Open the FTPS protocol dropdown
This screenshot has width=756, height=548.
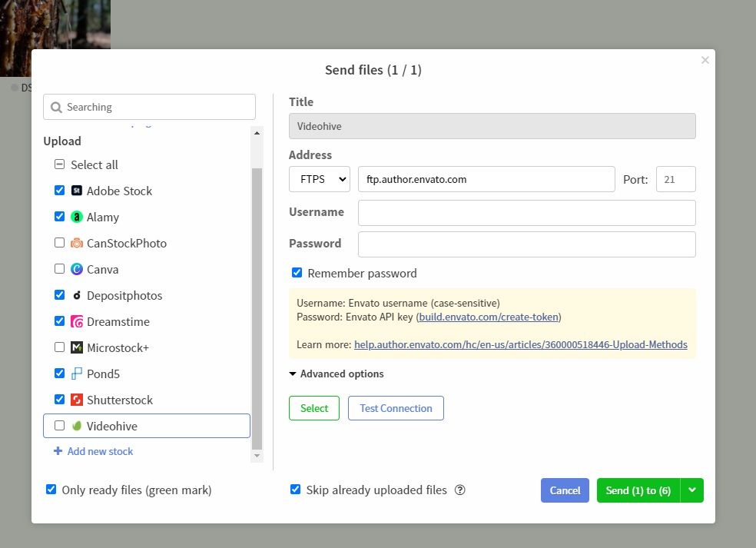tap(319, 178)
